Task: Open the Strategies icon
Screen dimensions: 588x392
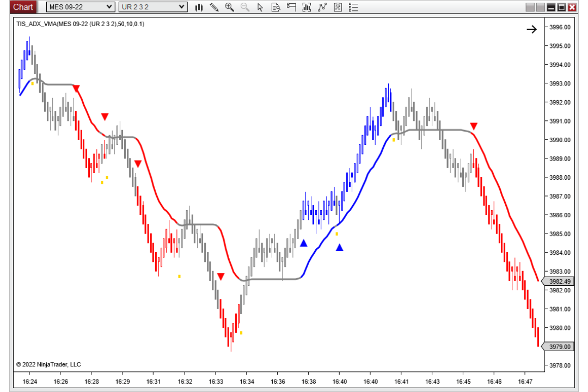Action: point(322,7)
